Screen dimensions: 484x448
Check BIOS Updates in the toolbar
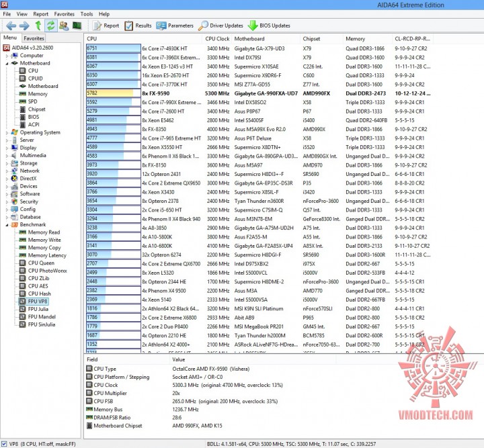tap(269, 26)
